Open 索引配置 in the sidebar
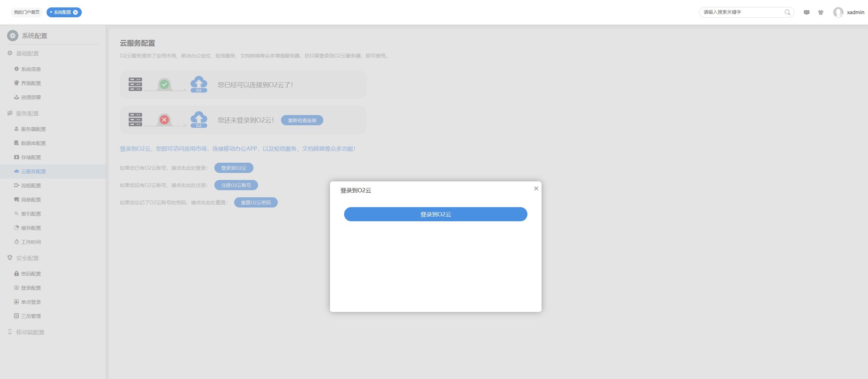The image size is (868, 379). [x=53, y=214]
